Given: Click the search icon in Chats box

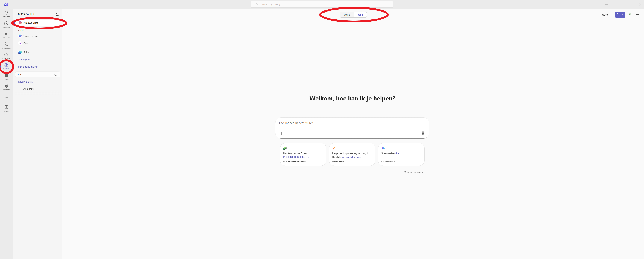Looking at the screenshot, I should click(55, 75).
